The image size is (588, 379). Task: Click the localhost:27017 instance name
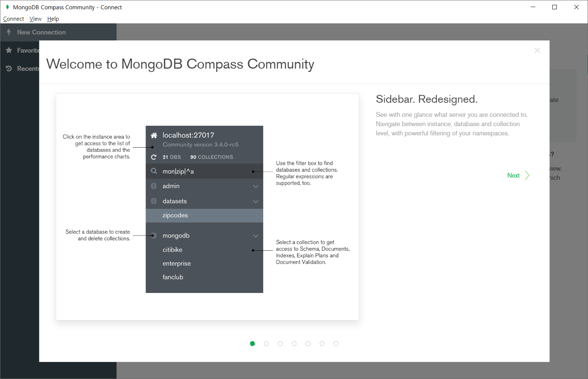pos(189,135)
